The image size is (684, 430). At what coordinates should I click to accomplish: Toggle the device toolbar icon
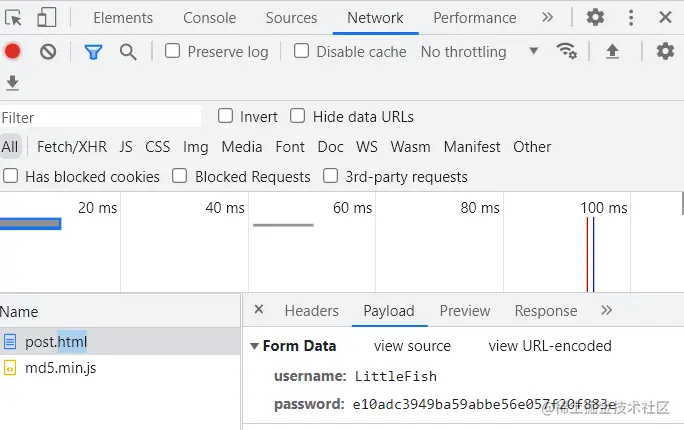47,18
